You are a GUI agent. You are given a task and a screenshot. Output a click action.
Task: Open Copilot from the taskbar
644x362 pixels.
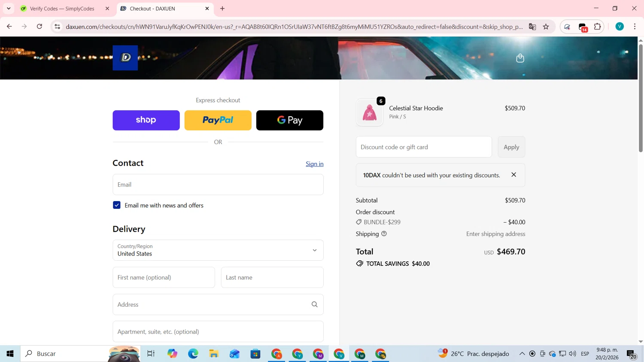coord(172,354)
